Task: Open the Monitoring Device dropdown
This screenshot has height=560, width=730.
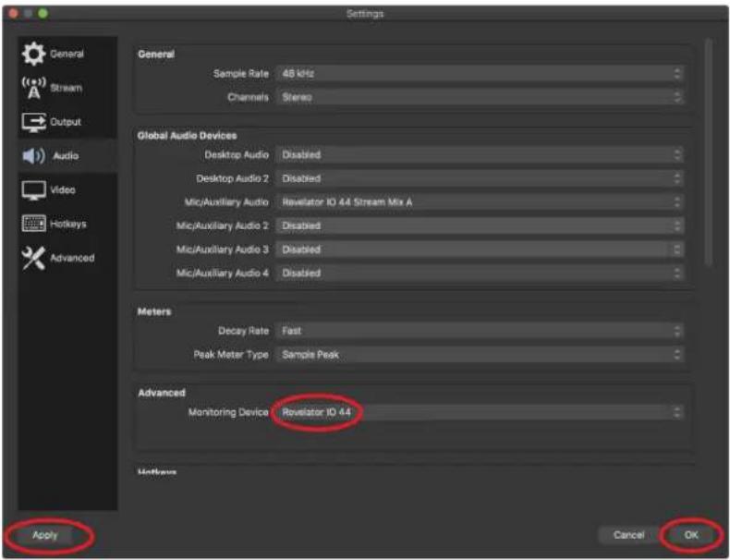Action: [480, 412]
